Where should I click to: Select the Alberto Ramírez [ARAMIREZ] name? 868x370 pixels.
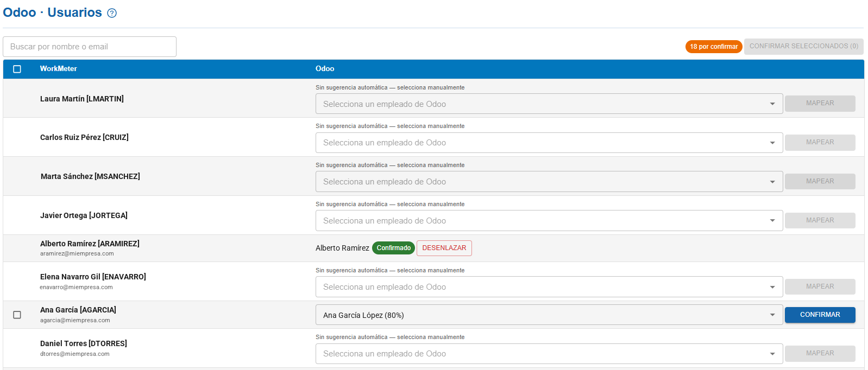tap(90, 244)
